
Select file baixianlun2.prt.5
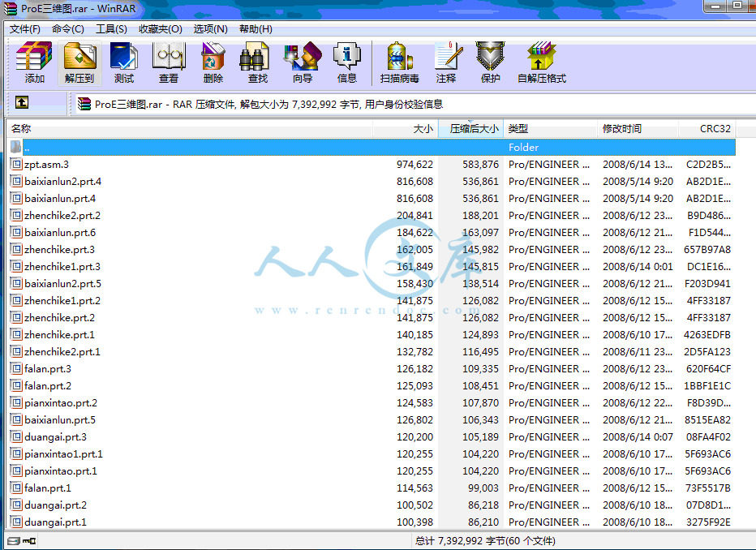[x=372, y=283]
